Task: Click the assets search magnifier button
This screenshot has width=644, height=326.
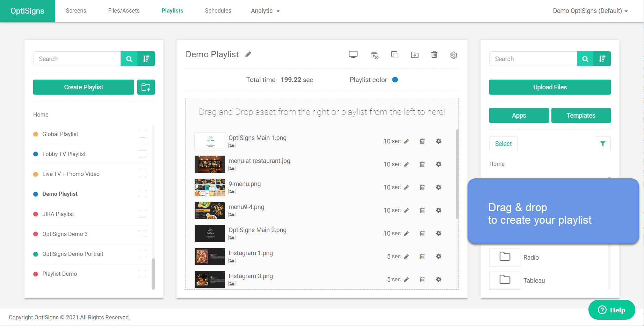Action: tap(585, 59)
